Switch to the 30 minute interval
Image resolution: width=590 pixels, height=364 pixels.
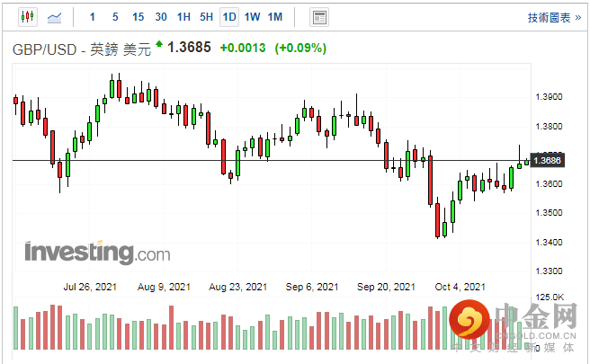point(160,17)
